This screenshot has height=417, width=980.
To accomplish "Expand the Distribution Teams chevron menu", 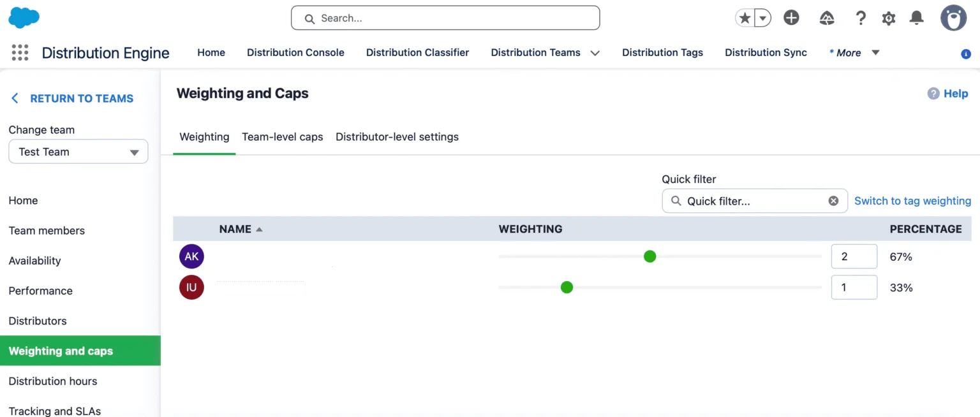I will click(x=595, y=54).
